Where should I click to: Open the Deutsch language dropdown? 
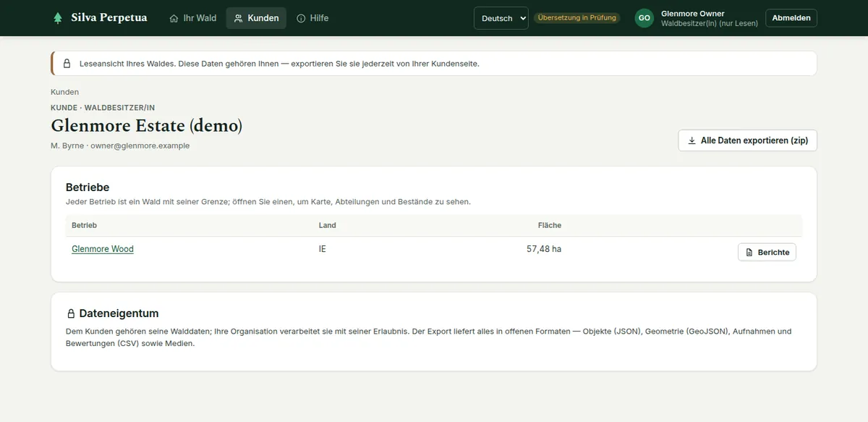coord(501,18)
